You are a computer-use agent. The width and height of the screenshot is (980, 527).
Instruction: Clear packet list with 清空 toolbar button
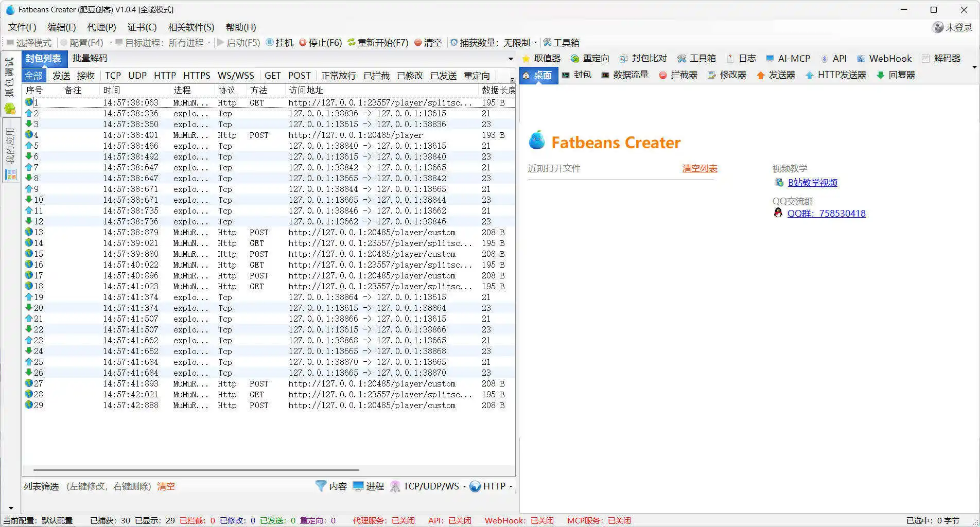(428, 43)
